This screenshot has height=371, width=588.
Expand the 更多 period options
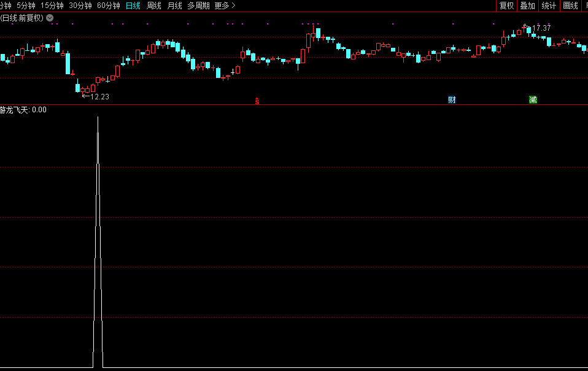(225, 6)
